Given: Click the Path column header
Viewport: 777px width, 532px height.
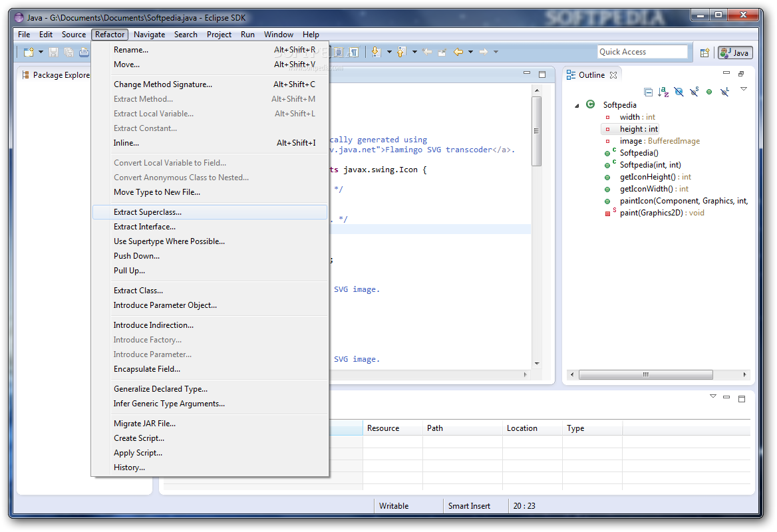Looking at the screenshot, I should [462, 428].
